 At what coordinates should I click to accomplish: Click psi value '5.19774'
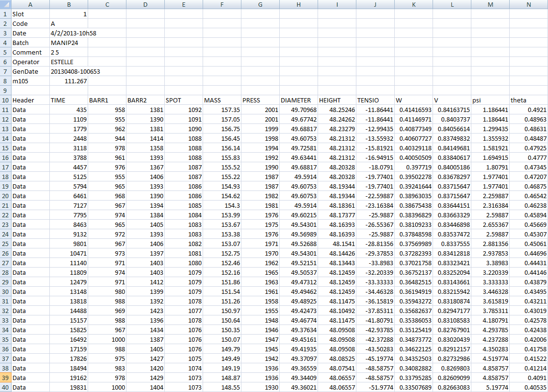click(491, 387)
